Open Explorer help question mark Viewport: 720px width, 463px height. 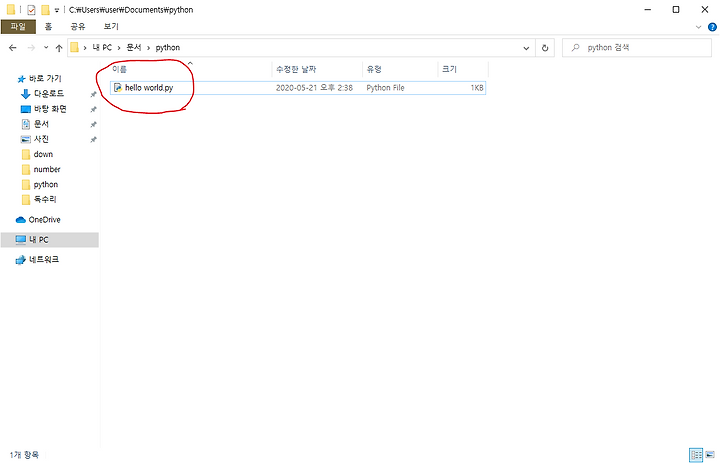click(712, 27)
